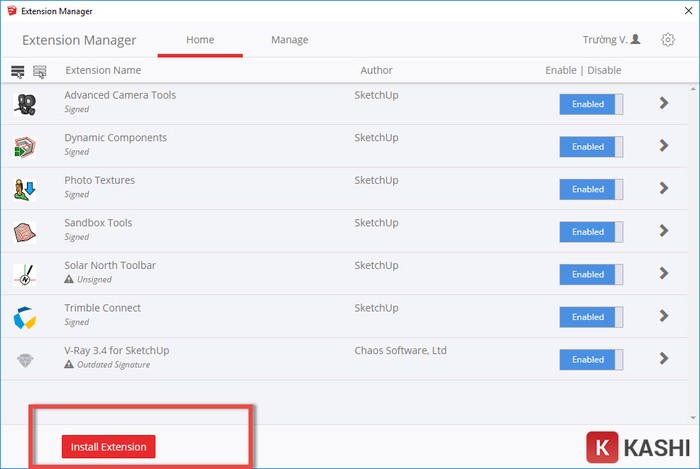Click the V-Ray diamond icon
700x469 pixels.
(x=25, y=360)
